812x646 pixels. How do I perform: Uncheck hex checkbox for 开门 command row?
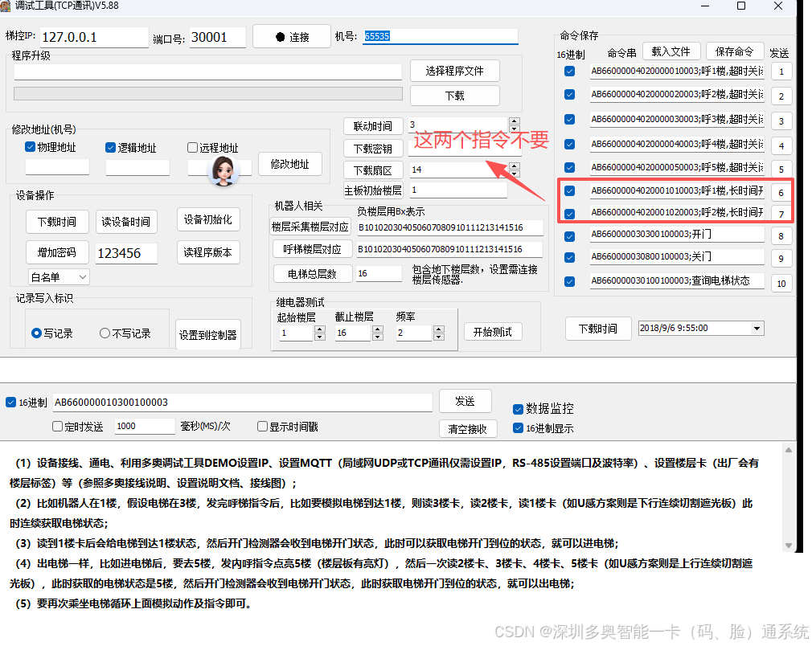click(x=570, y=236)
